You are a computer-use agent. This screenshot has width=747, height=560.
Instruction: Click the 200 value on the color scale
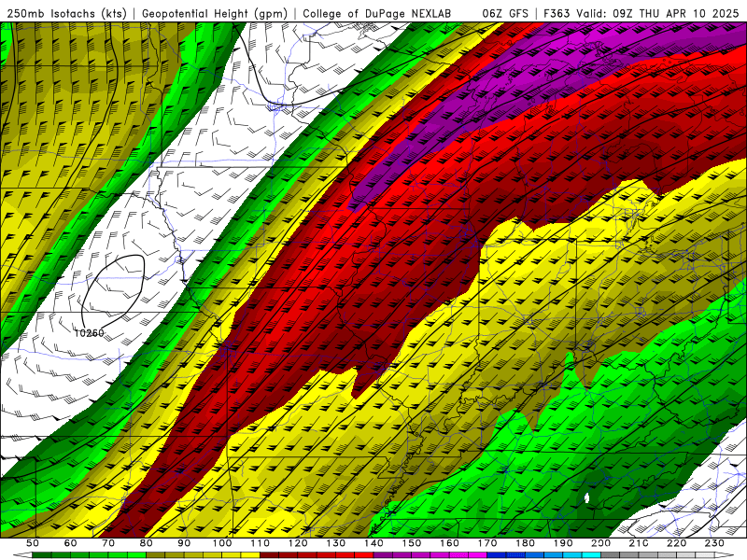coord(601,543)
